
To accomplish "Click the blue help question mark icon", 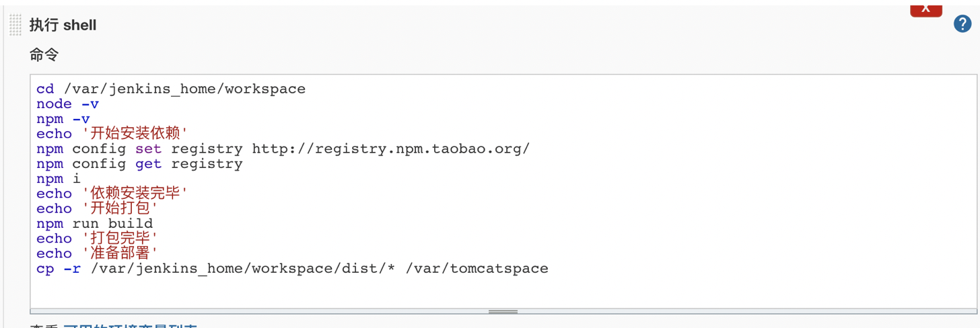I will [963, 25].
